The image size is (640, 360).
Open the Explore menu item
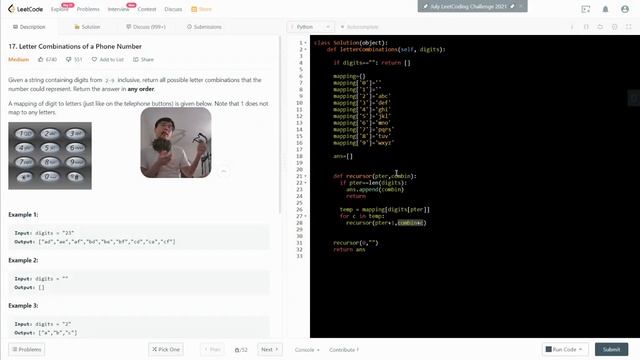click(60, 9)
